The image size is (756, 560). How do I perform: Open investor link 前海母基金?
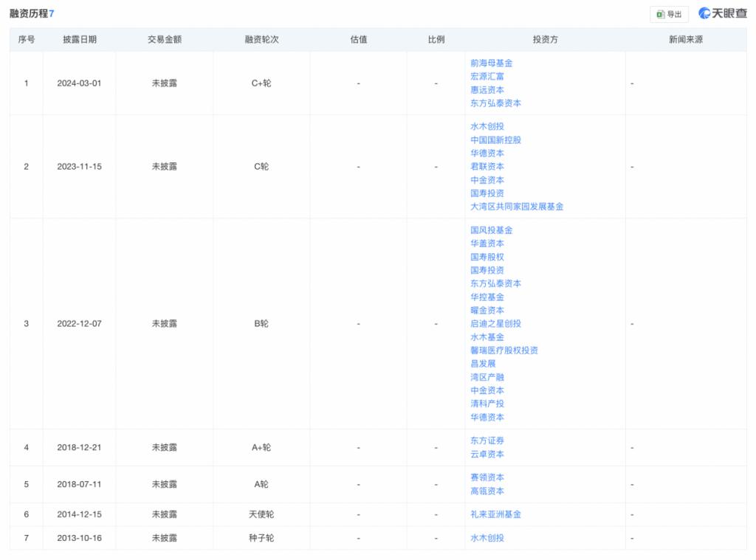point(491,63)
